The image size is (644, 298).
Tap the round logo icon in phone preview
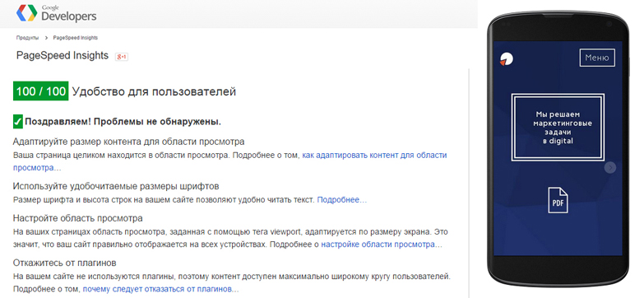click(507, 59)
